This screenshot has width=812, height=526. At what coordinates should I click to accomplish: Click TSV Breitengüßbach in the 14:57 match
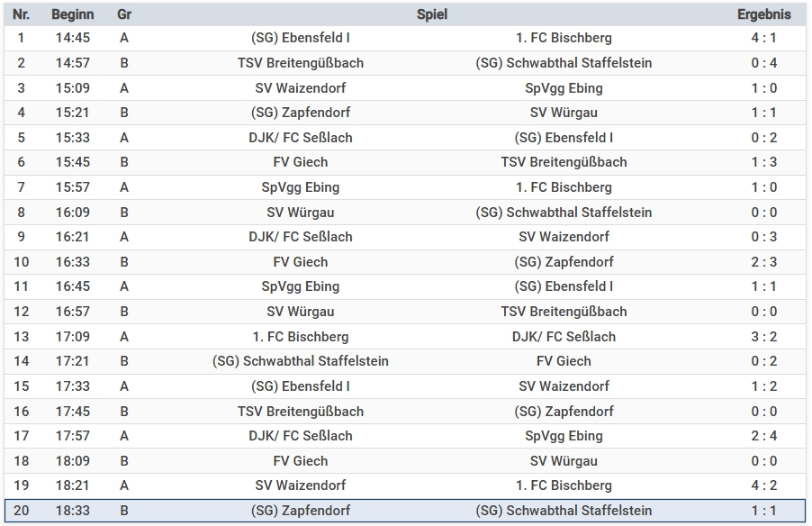pyautogui.click(x=301, y=63)
